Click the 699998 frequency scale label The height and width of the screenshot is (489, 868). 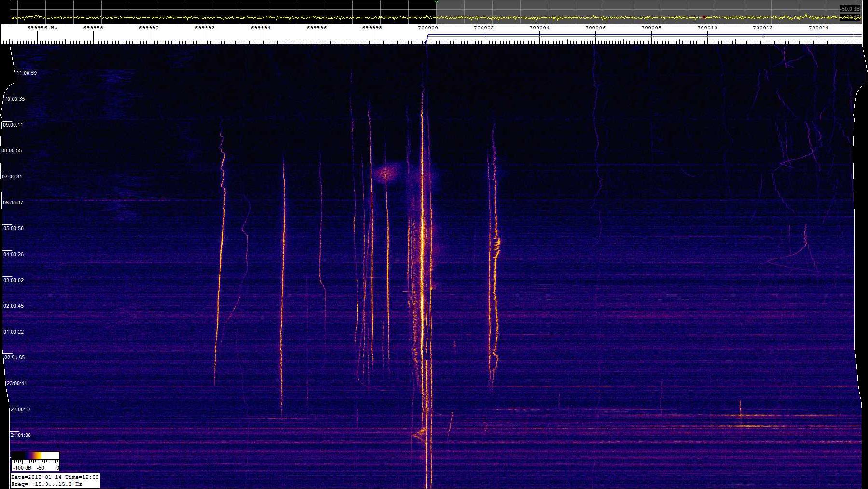click(372, 28)
